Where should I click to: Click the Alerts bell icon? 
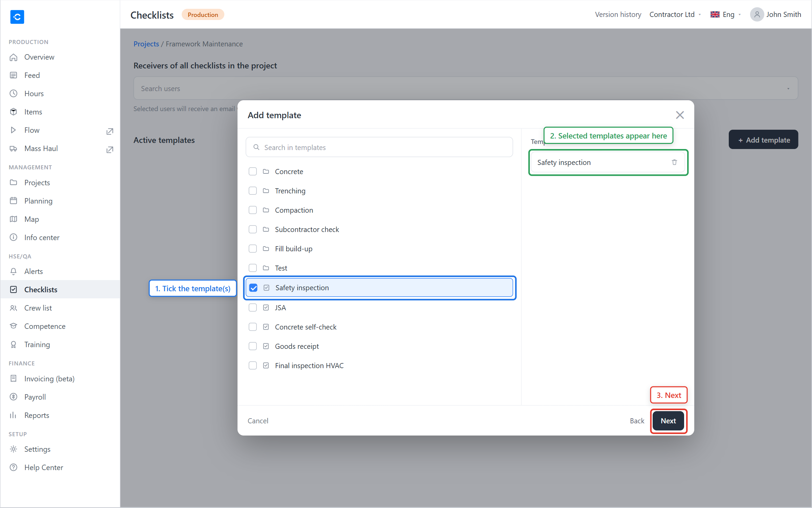14,271
